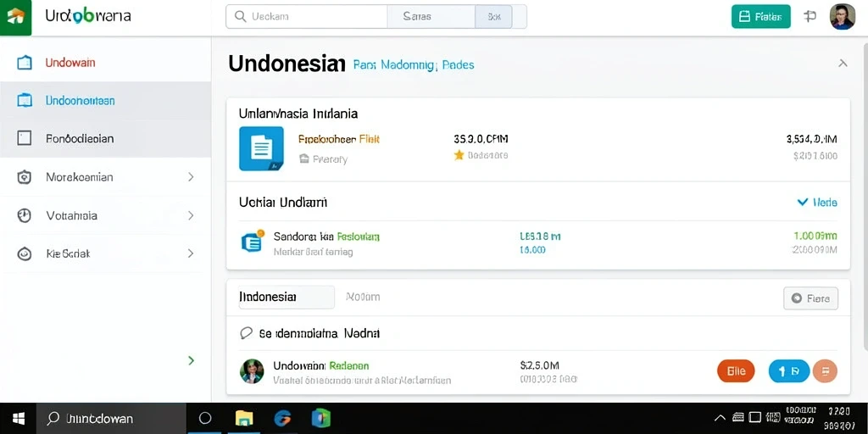Click the Kie Sariak circle icon

[x=25, y=253]
